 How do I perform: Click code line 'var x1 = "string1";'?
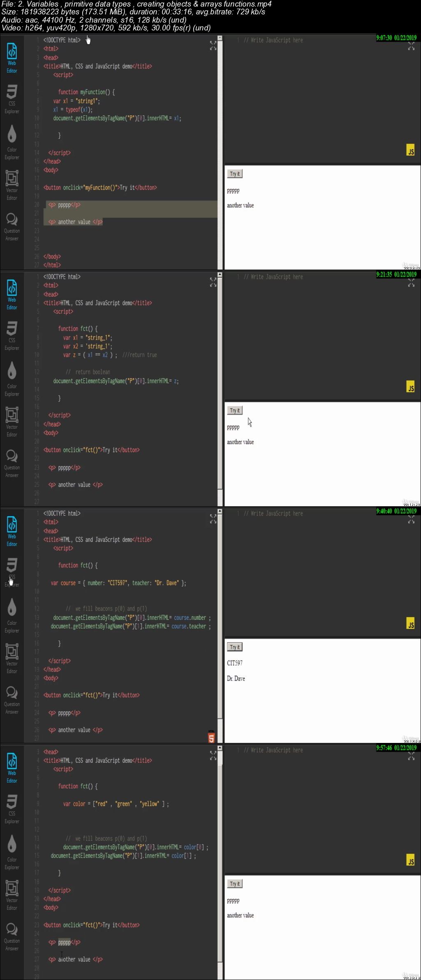point(76,101)
